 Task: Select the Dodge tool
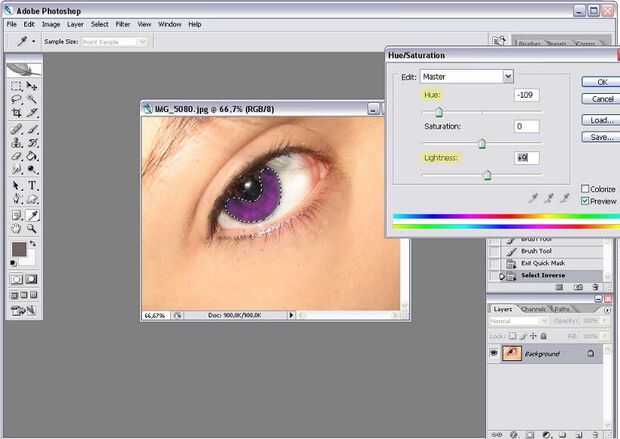(x=32, y=170)
